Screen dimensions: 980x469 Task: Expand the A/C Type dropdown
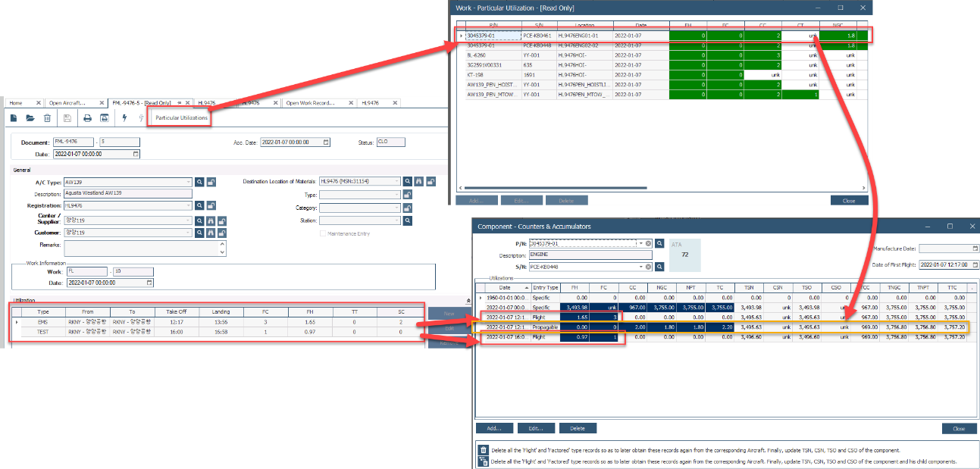(189, 182)
